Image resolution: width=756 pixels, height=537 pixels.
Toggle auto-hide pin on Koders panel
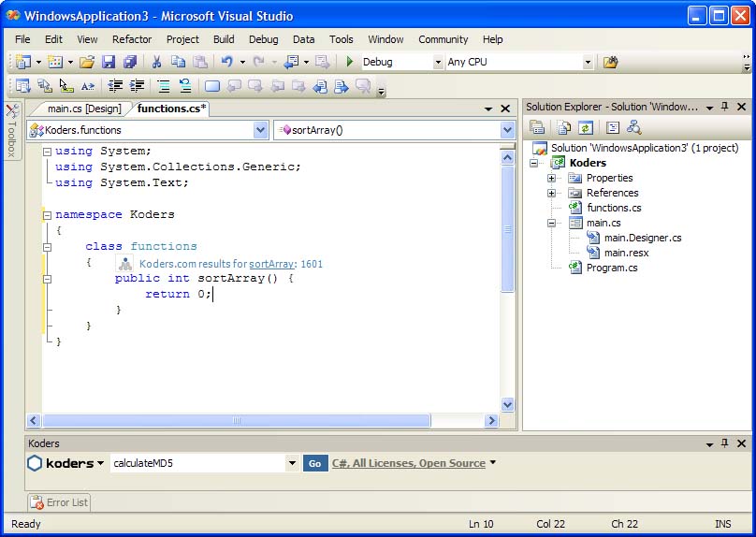pos(725,443)
